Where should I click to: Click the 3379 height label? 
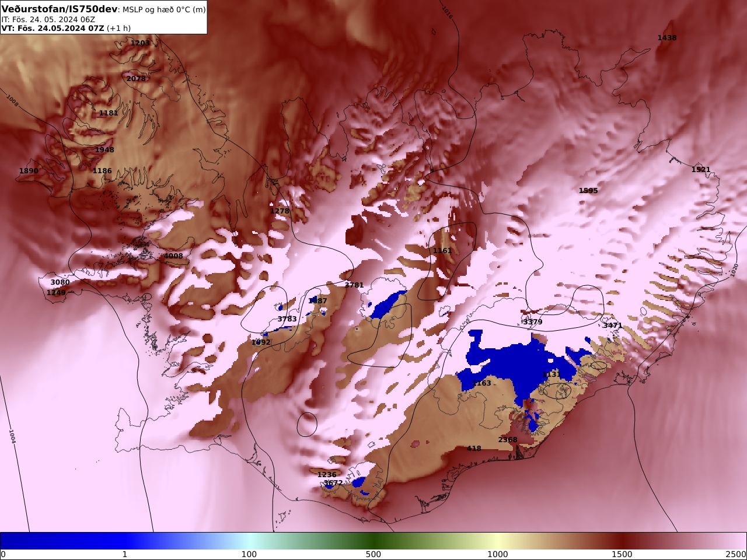coord(533,322)
